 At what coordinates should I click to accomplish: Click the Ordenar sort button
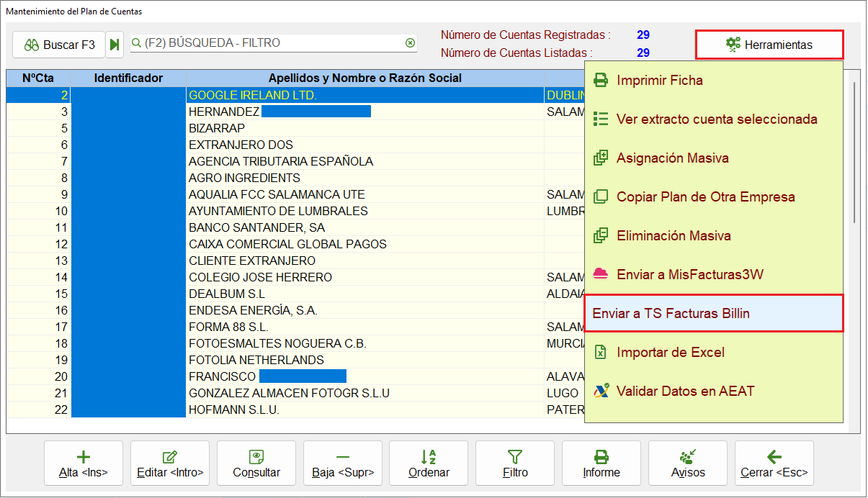click(429, 464)
